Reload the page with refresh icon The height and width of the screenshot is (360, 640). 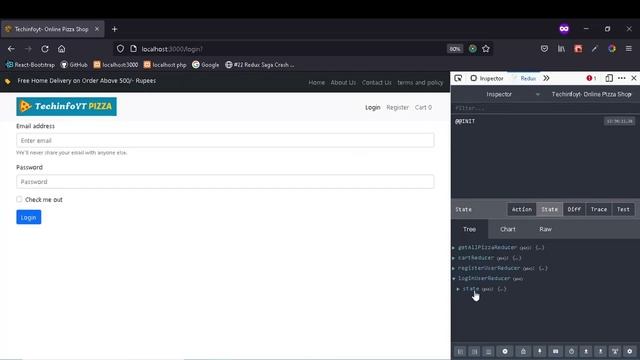coord(45,49)
